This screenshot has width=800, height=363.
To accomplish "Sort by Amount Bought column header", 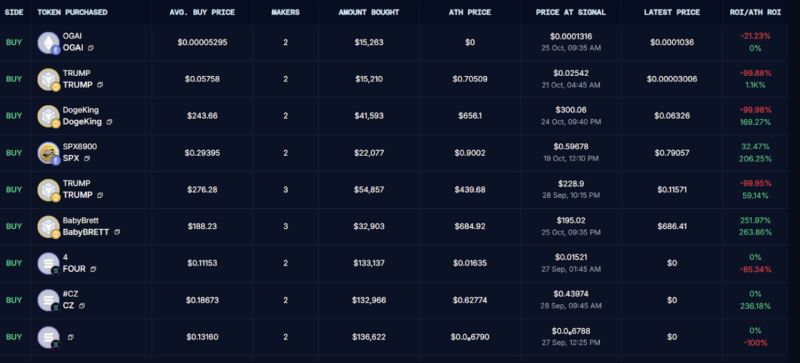I will click(x=369, y=12).
